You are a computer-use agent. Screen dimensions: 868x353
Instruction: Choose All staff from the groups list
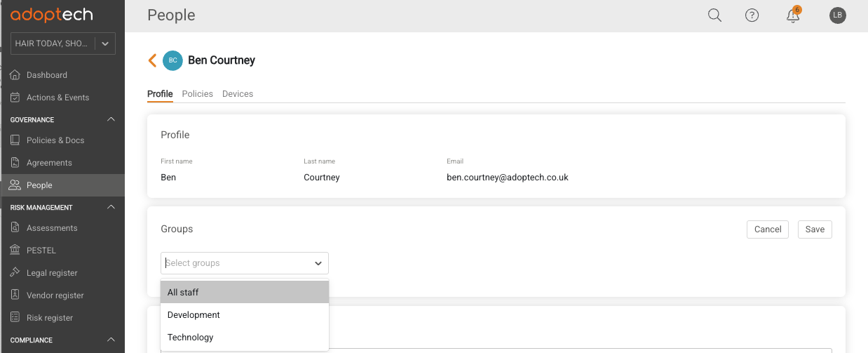tap(245, 293)
